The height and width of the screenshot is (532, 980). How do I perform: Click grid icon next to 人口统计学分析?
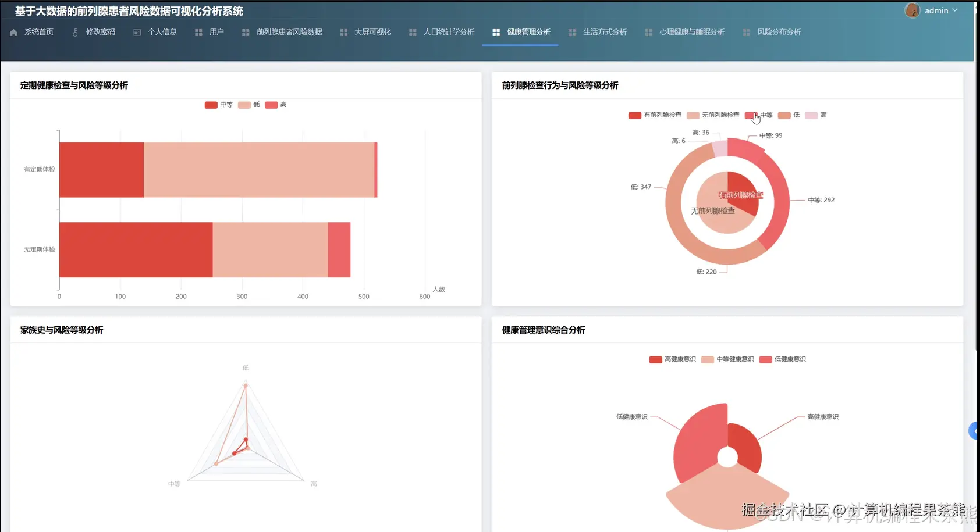pos(413,33)
